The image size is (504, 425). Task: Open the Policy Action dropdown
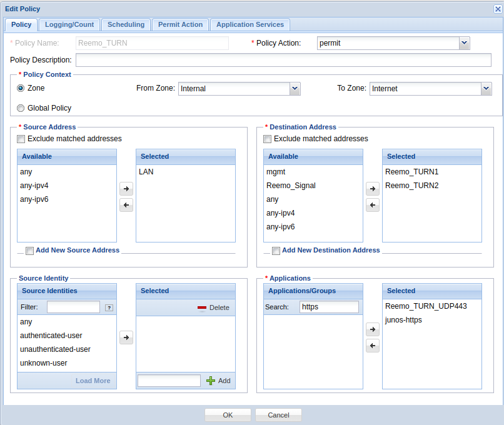pos(464,43)
